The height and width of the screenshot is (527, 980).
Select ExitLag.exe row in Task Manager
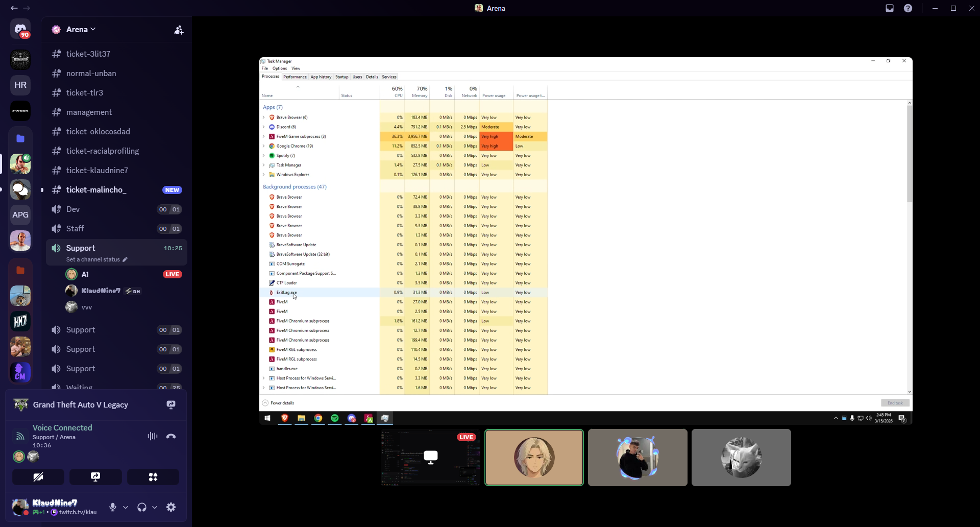tap(403, 293)
